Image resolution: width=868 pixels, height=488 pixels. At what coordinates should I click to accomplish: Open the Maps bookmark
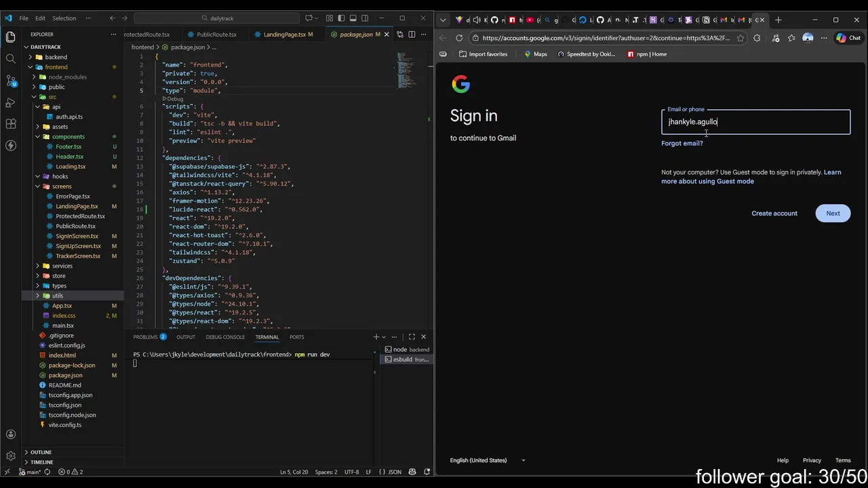[535, 54]
